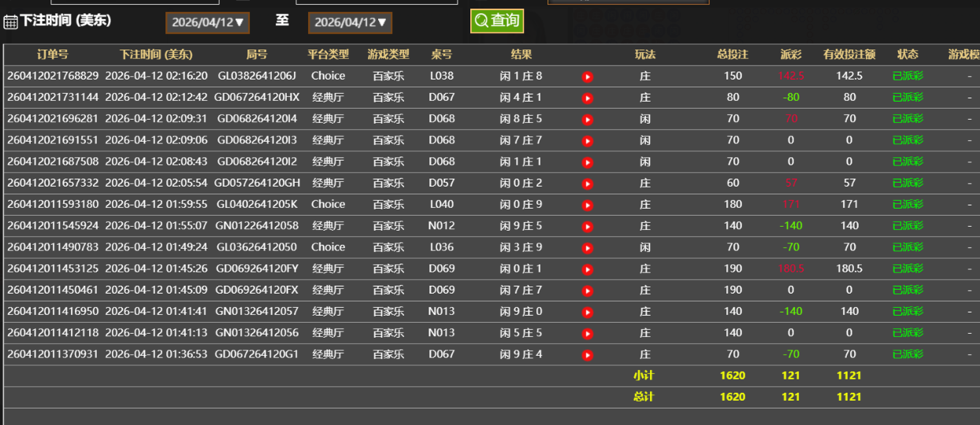Open replay icon for round GD06826412OI4
The width and height of the screenshot is (980, 425).
[x=587, y=119]
